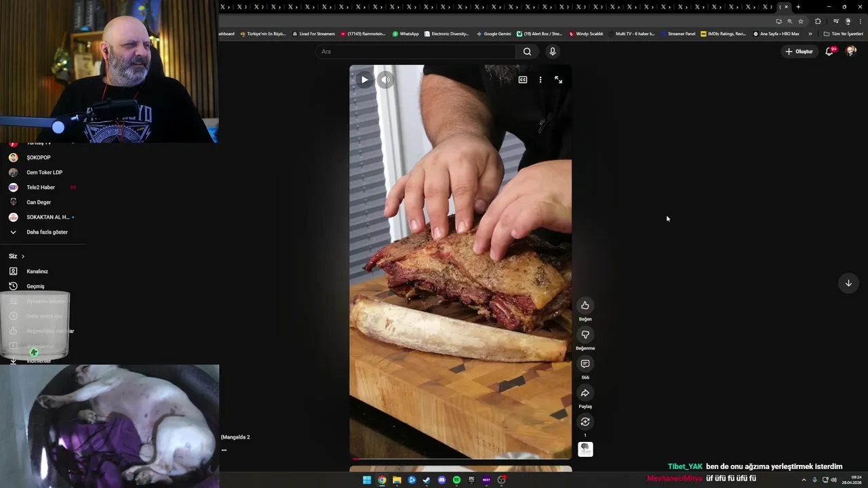Open Chrome from the taskbar
This screenshot has width=868, height=488.
click(x=382, y=480)
